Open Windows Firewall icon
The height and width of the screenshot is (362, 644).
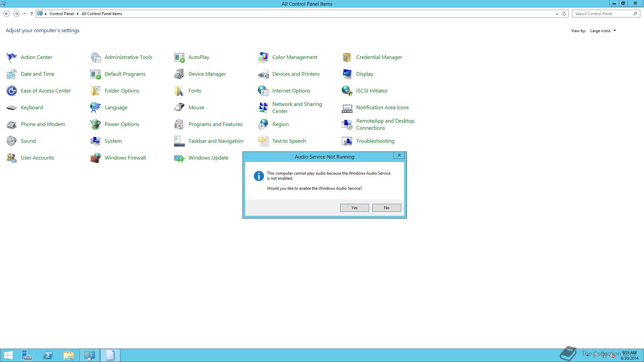pos(96,158)
